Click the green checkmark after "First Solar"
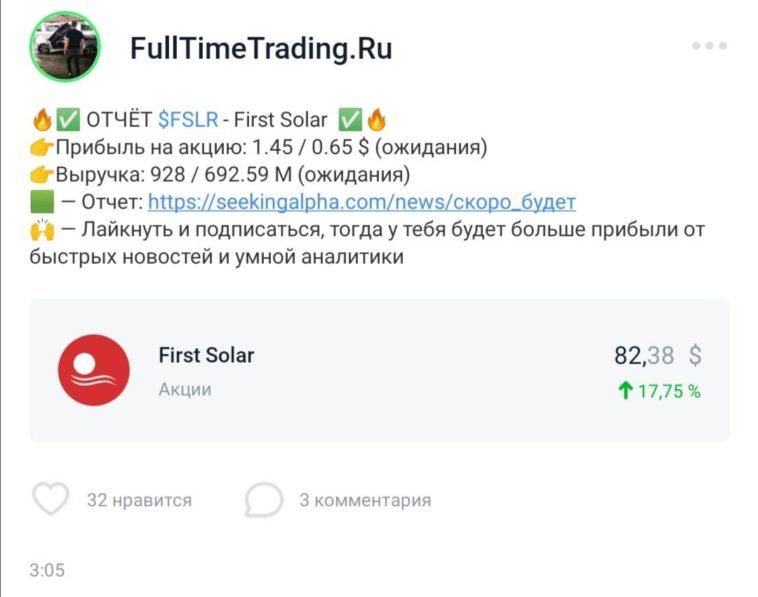Screen dimensions: 758x597 [349, 121]
